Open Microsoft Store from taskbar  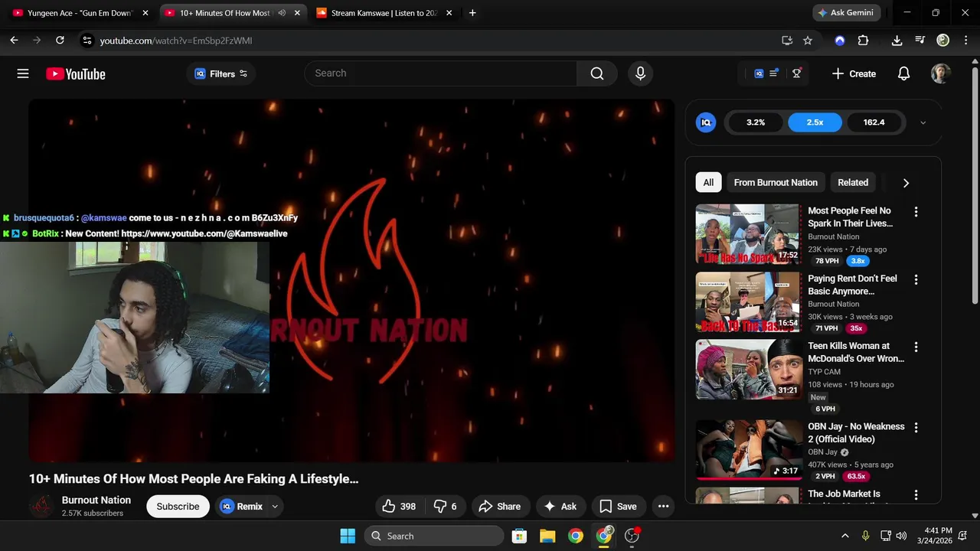tap(519, 536)
